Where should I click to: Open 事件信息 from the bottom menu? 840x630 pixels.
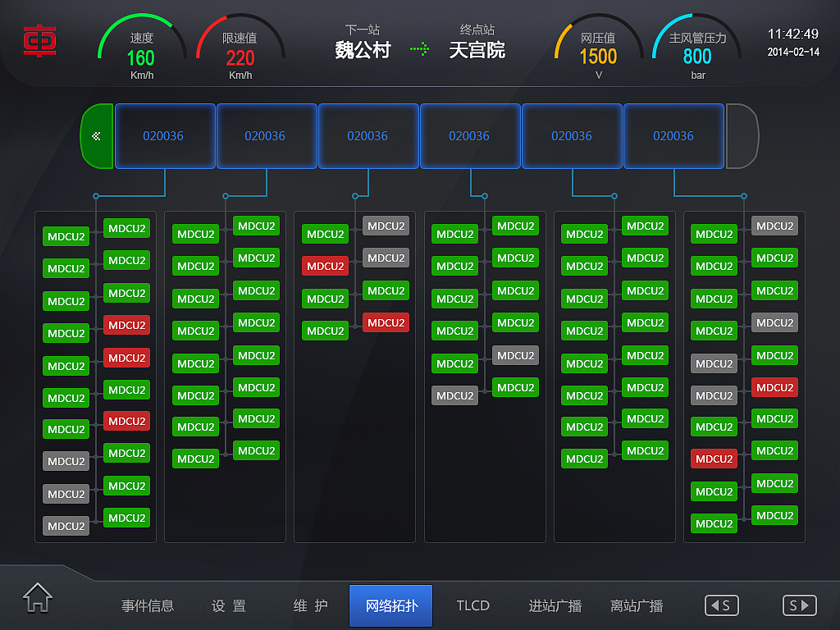(x=147, y=605)
